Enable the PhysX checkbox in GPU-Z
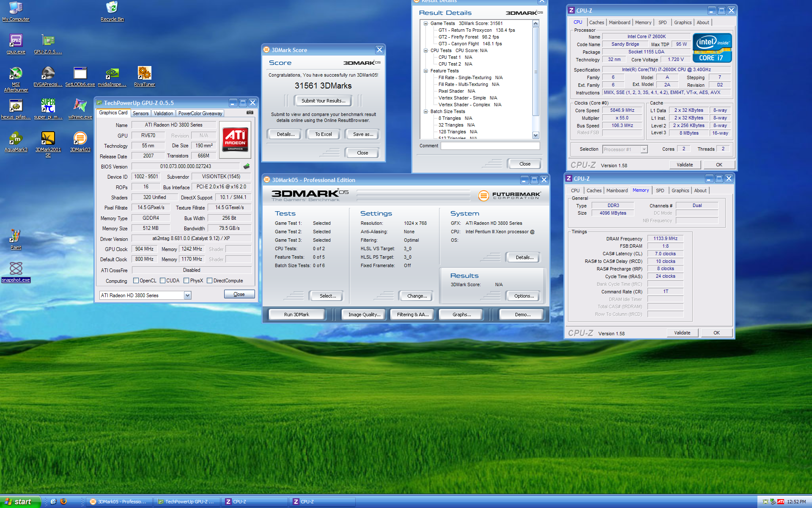The image size is (812, 508). click(186, 280)
